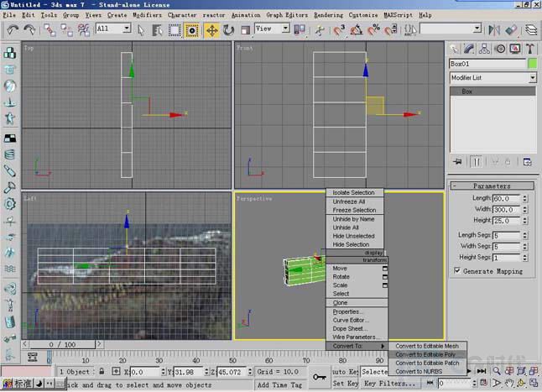Click the Set Key button
Viewport: 542px width, 392px height.
(346, 384)
